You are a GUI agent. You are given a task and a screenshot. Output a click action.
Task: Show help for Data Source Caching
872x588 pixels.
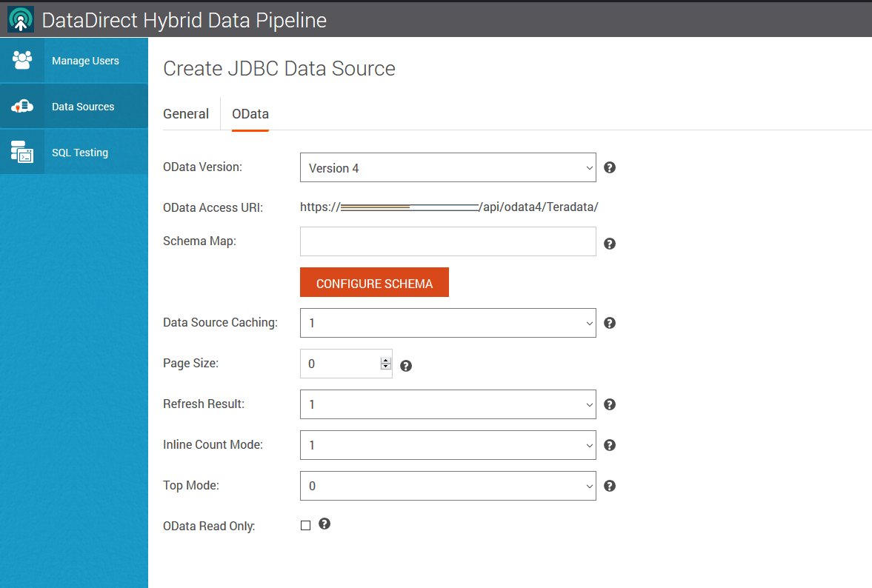point(610,323)
